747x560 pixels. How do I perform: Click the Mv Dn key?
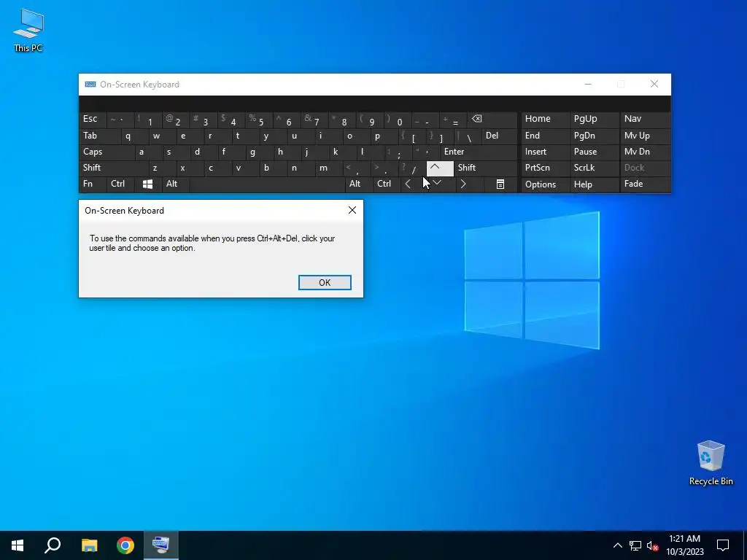click(x=645, y=152)
